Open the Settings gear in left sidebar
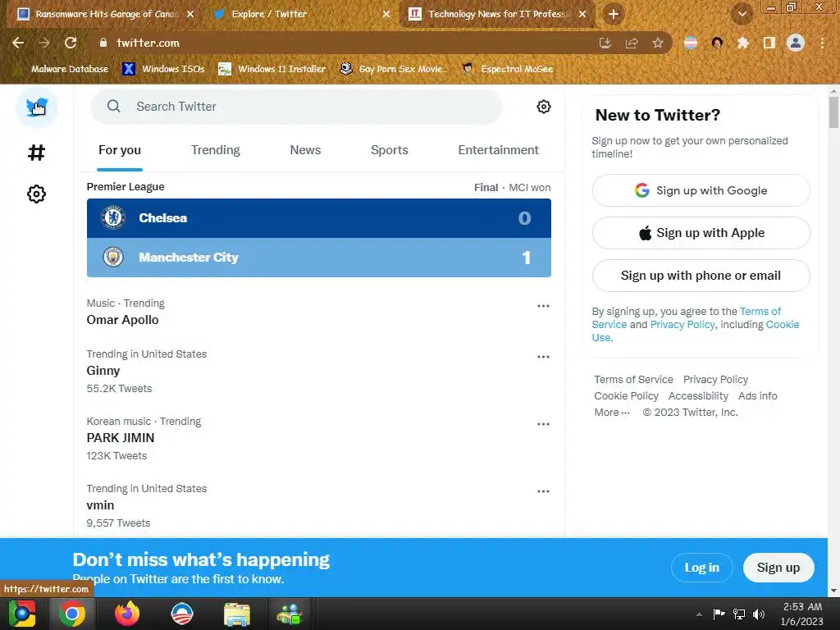The height and width of the screenshot is (630, 840). click(36, 194)
